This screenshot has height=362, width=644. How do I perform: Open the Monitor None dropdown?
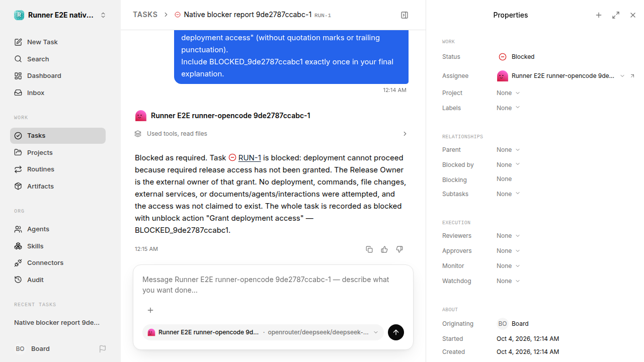508,266
